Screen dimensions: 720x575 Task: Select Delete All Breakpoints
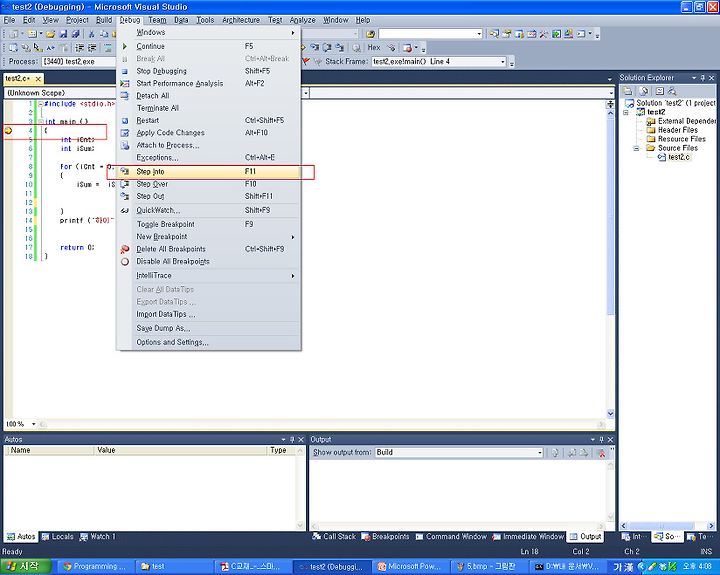coord(208,249)
